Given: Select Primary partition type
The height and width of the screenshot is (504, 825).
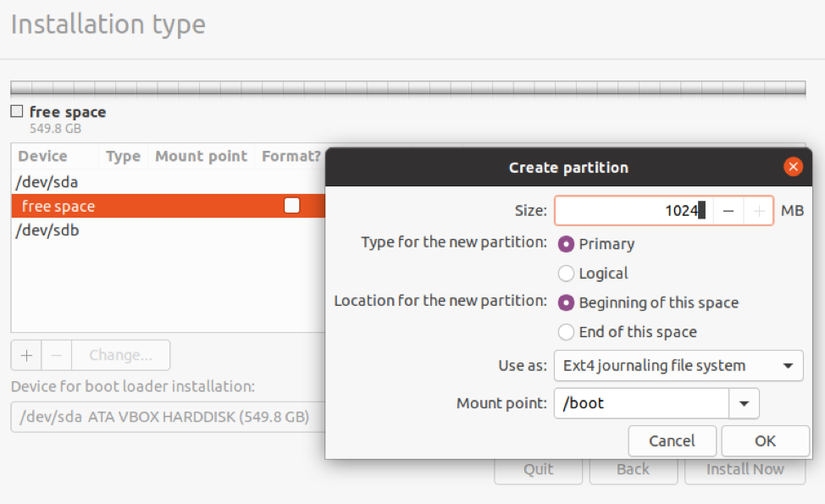Looking at the screenshot, I should pyautogui.click(x=566, y=244).
